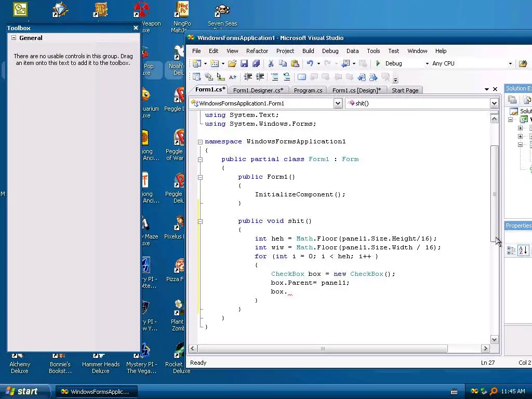Cut selection with the scissors icon
The image size is (532, 399).
click(271, 63)
